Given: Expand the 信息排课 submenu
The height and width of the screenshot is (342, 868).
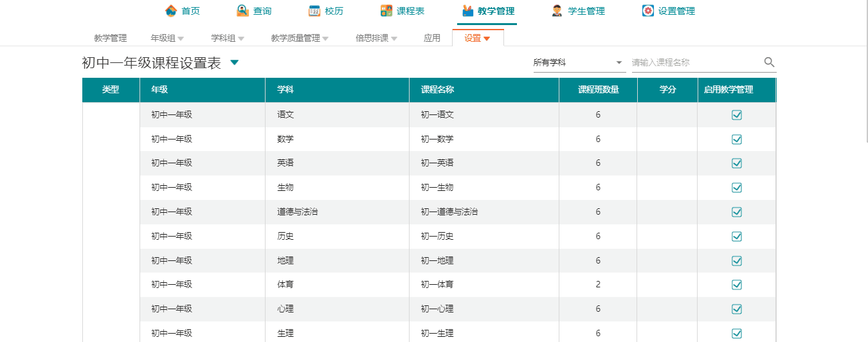Looking at the screenshot, I should [x=376, y=38].
